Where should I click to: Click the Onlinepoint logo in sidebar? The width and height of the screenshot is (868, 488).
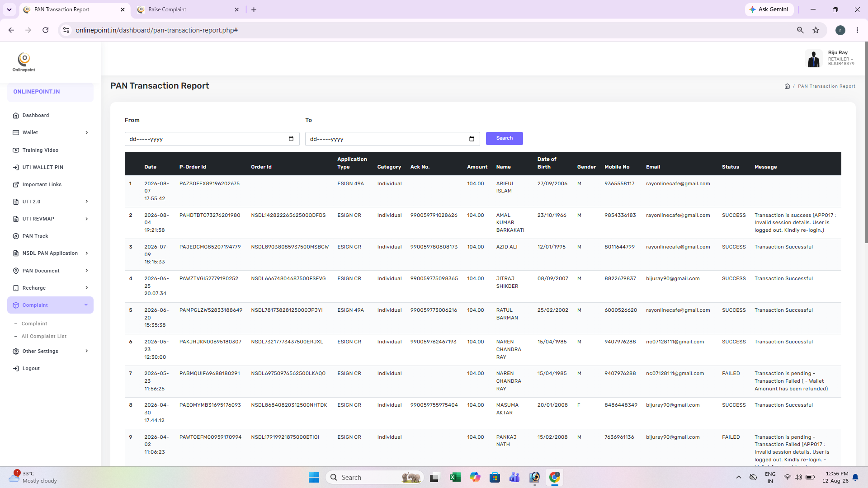(24, 62)
